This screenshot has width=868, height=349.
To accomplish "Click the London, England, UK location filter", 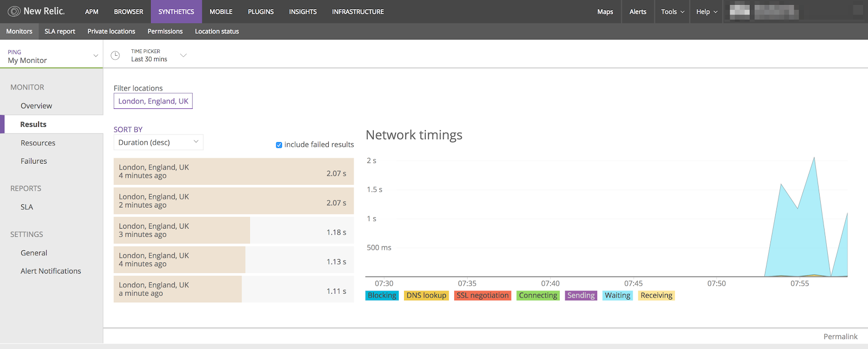I will click(x=153, y=101).
